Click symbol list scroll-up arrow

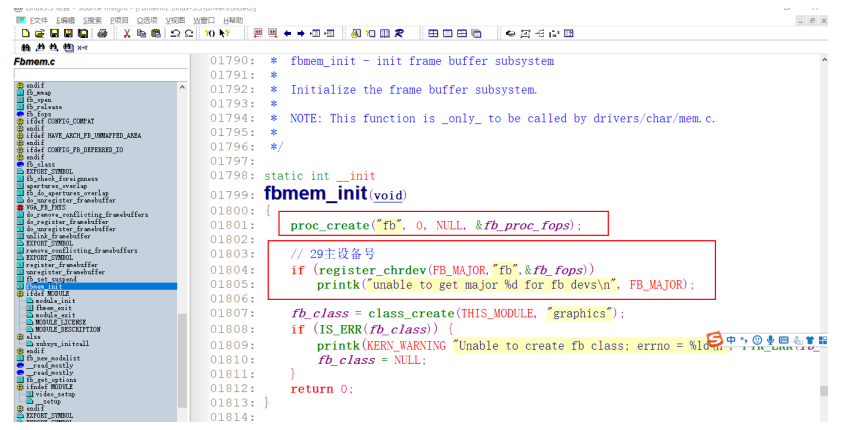pyautogui.click(x=182, y=87)
